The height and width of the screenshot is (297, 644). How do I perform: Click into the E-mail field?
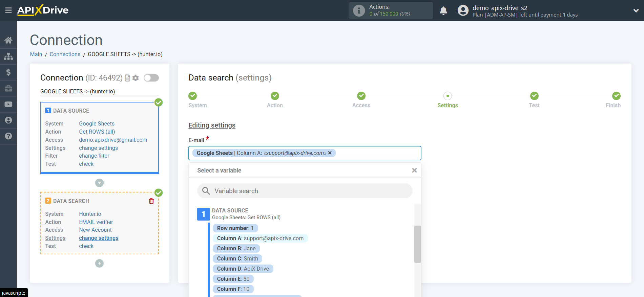coord(305,153)
